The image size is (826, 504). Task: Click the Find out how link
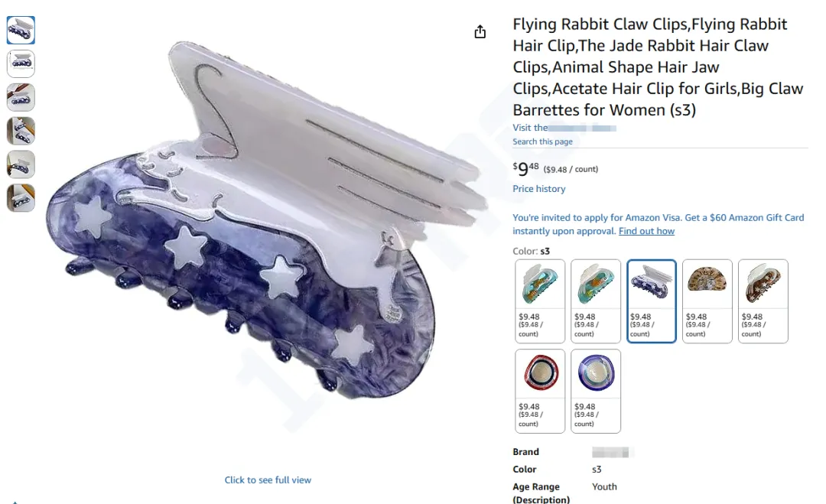coord(646,231)
